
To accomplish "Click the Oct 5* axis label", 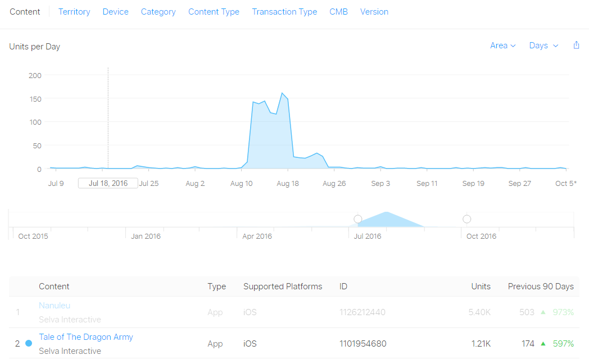I will 566,184.
